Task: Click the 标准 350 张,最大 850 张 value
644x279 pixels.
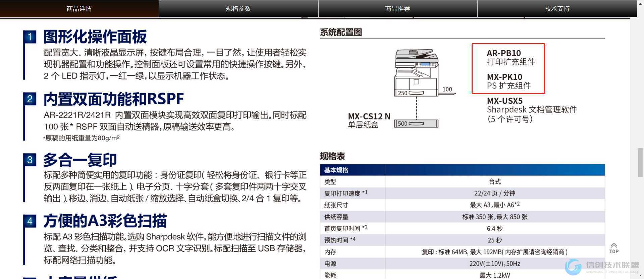Action: pyautogui.click(x=495, y=217)
